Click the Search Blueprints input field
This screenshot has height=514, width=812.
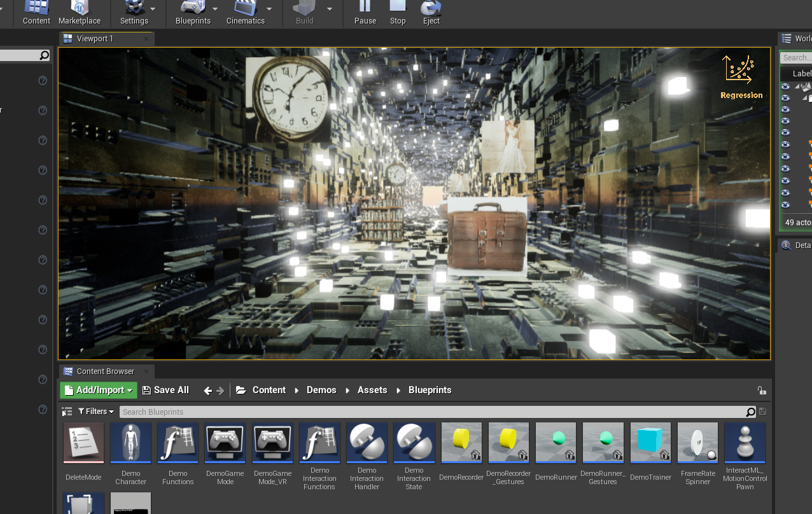433,412
